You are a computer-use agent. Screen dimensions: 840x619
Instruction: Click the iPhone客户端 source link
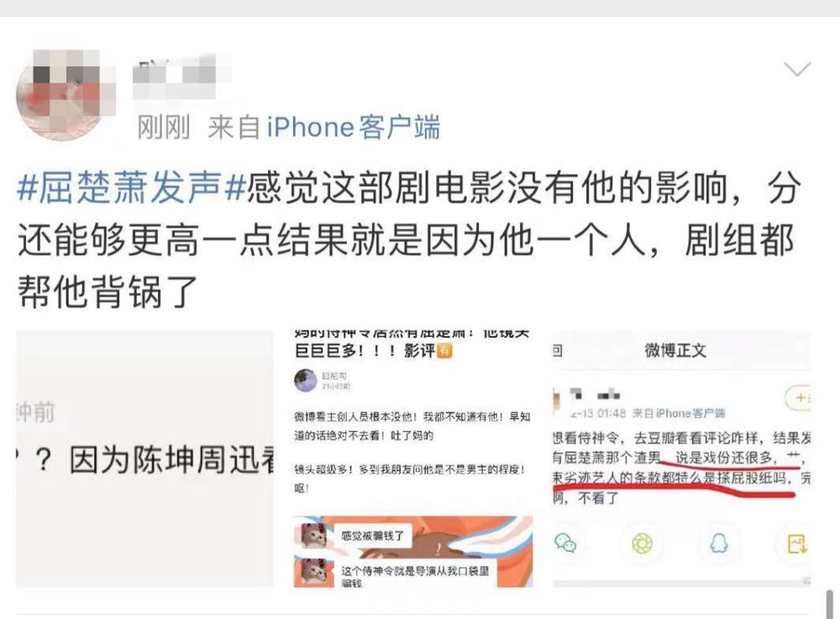point(354,128)
